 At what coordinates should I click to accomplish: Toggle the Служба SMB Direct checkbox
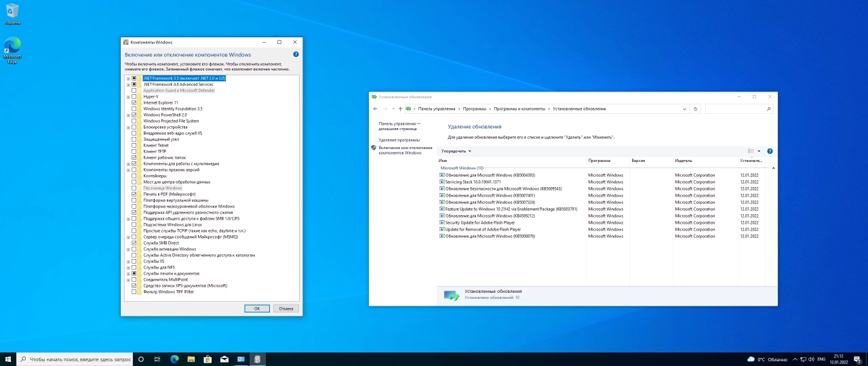coord(134,243)
